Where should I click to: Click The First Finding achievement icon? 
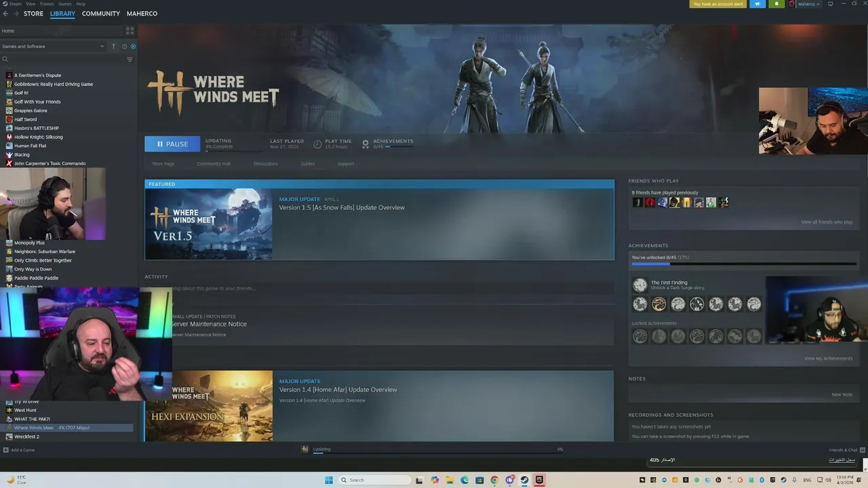point(639,285)
